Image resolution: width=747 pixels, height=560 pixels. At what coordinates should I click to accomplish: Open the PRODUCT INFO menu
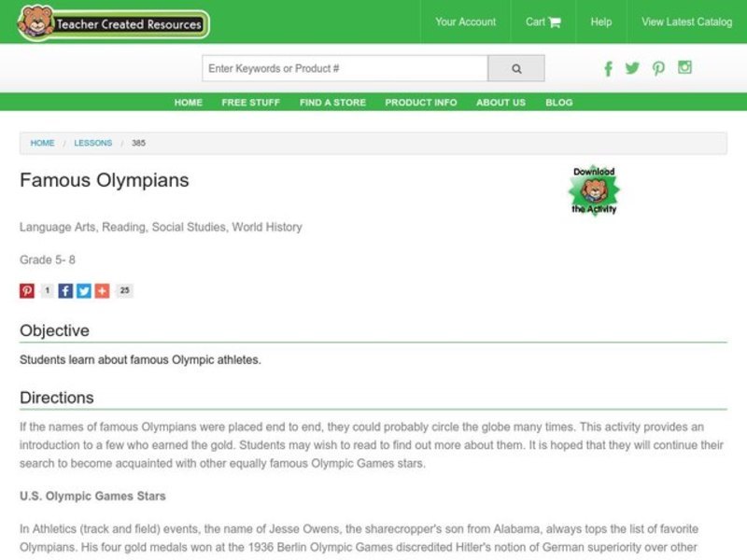pos(420,103)
